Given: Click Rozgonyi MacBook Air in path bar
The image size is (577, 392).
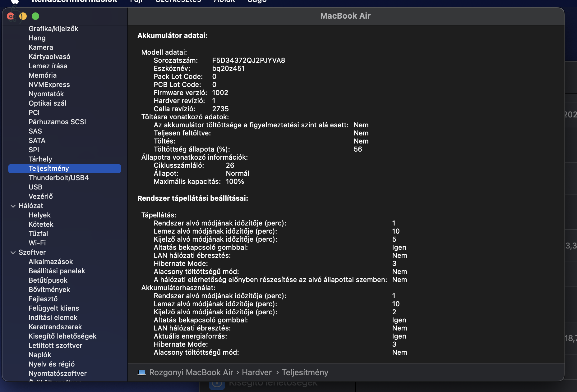Looking at the screenshot, I should (191, 372).
